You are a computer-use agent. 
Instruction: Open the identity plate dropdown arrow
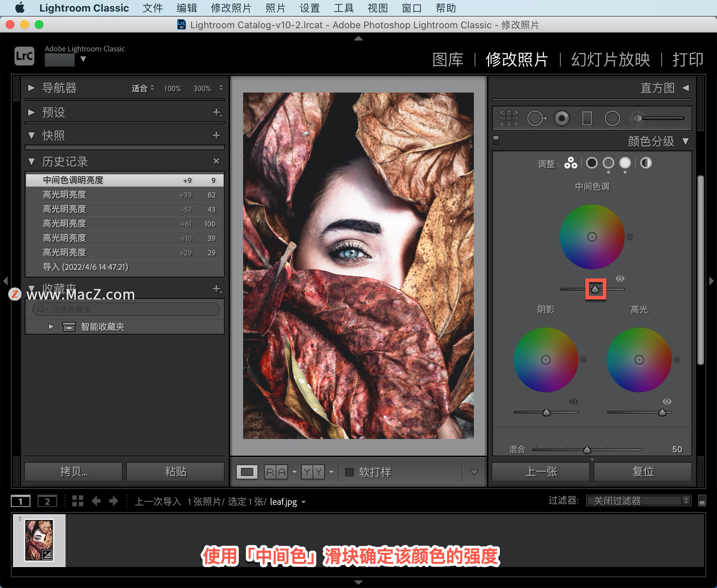click(83, 59)
